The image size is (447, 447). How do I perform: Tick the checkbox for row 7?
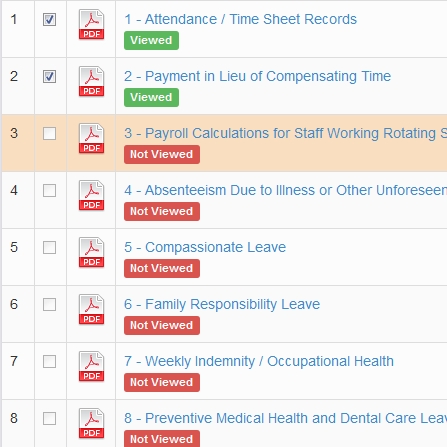tap(49, 362)
